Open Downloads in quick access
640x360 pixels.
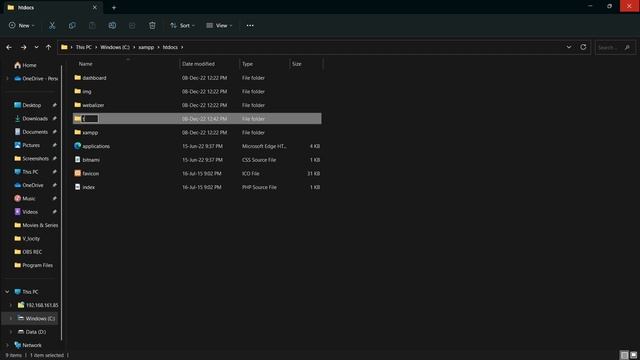pos(31,118)
